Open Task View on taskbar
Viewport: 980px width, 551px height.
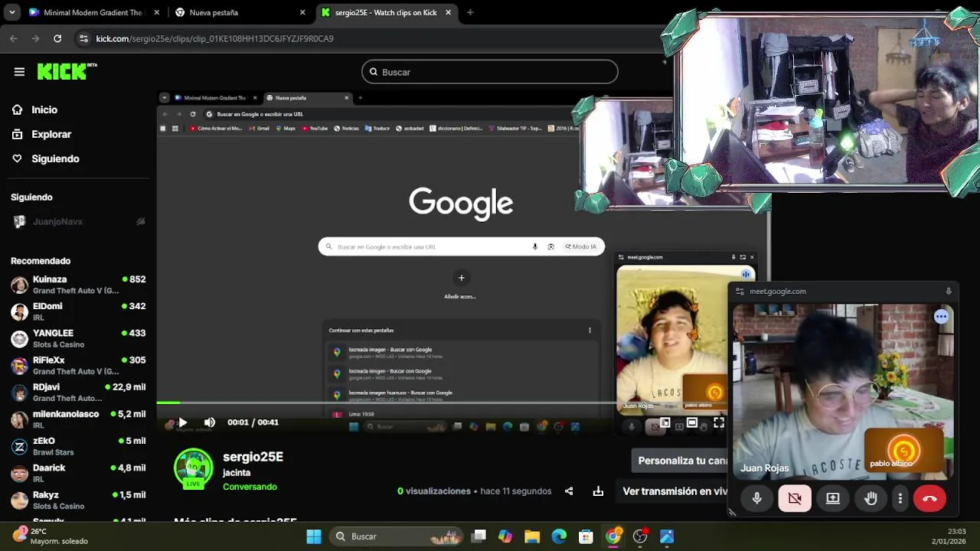point(479,536)
